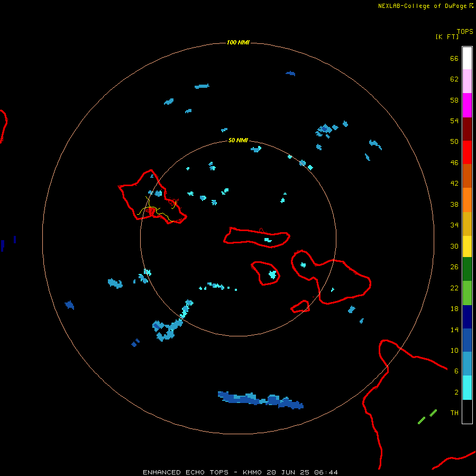
Task: Click the small Lanai island outline
Action: (266, 273)
